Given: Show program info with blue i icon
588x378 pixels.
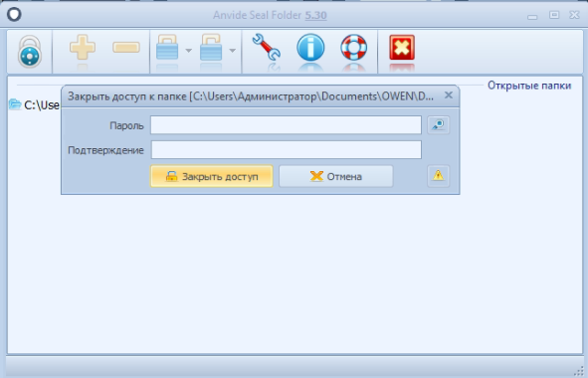Looking at the screenshot, I should pyautogui.click(x=310, y=48).
